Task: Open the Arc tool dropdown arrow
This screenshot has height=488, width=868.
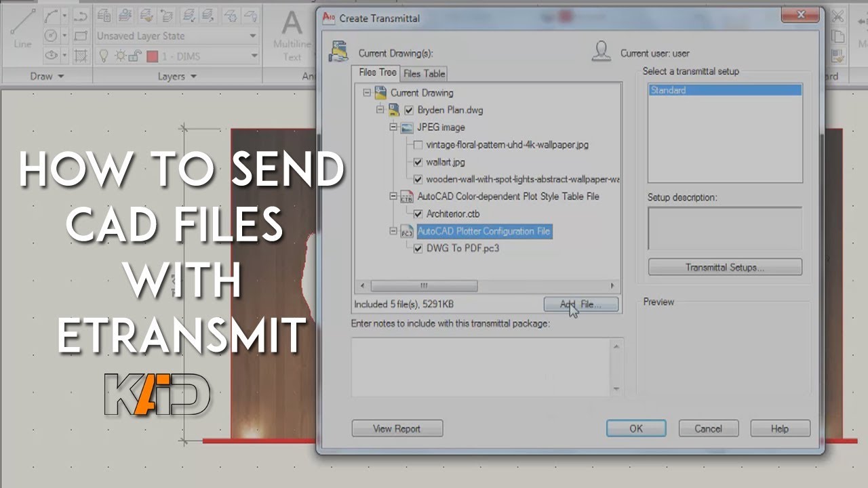Action: click(x=64, y=15)
